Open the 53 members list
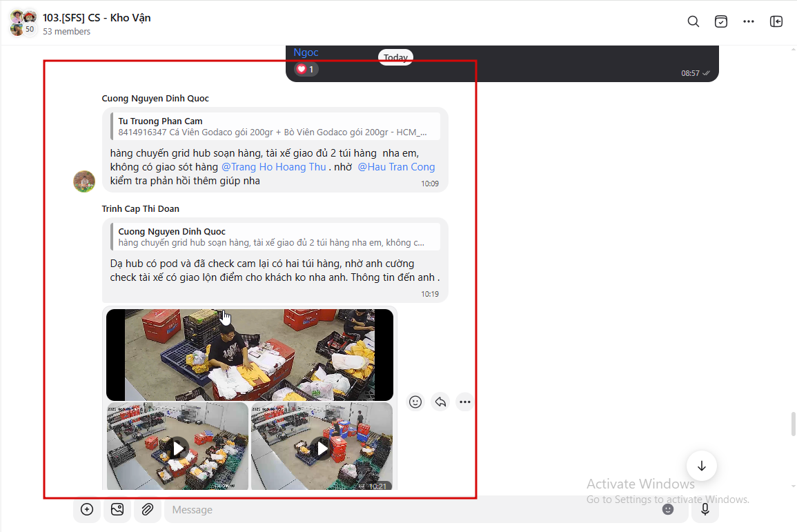 pos(66,32)
